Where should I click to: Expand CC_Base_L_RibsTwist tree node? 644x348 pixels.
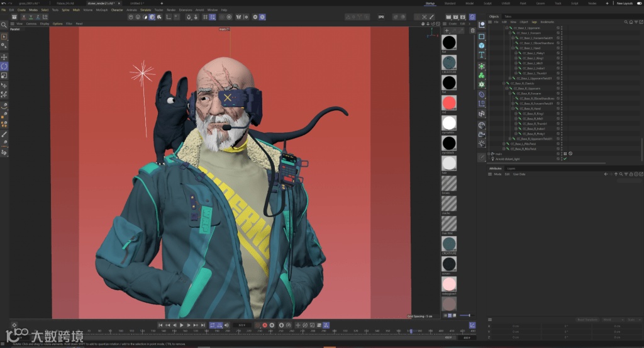[x=504, y=144]
